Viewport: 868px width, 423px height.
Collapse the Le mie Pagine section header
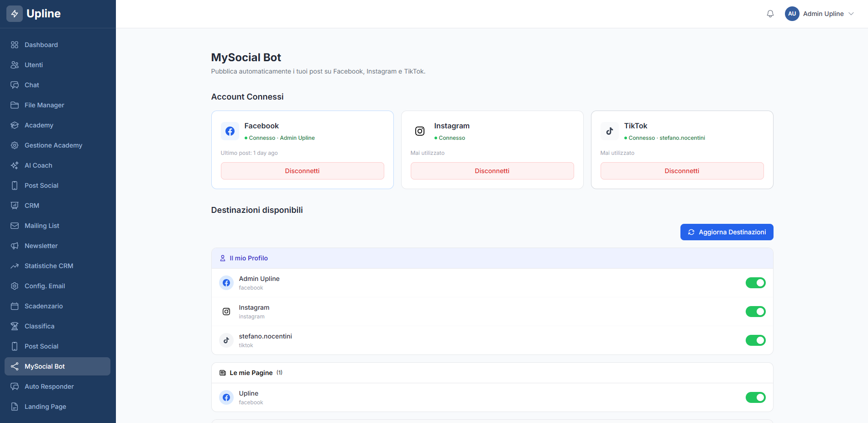pyautogui.click(x=492, y=373)
